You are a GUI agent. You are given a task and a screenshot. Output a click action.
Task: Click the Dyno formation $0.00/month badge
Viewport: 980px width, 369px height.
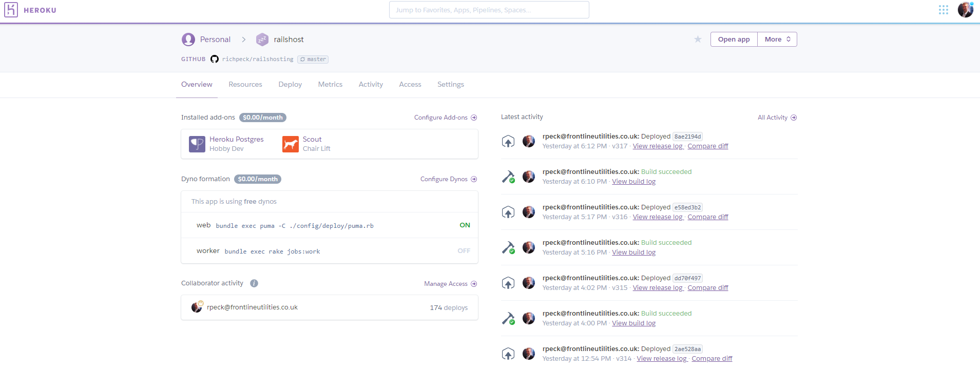click(258, 179)
